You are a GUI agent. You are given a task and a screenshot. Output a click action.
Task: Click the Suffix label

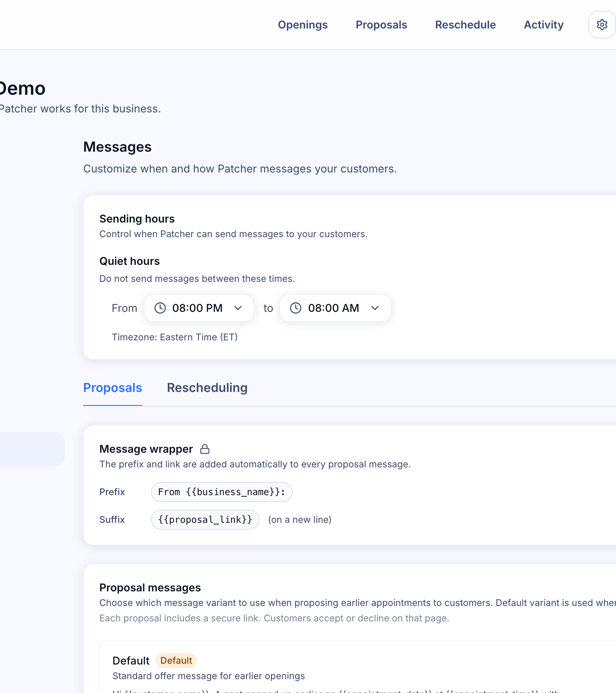coord(112,520)
